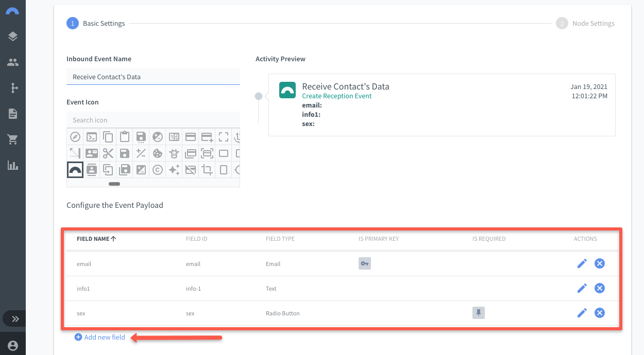Image resolution: width=644 pixels, height=355 pixels.
Task: Click the Field Type column header
Action: [280, 239]
